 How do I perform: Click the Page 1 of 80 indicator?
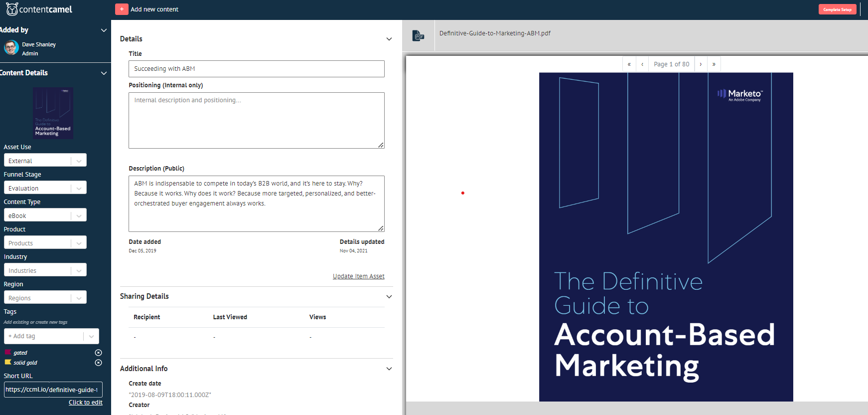click(672, 64)
